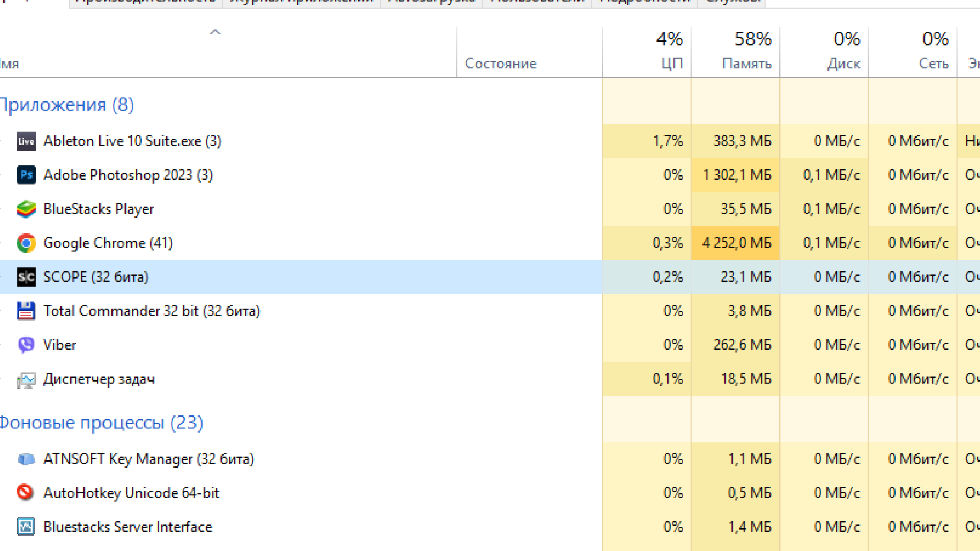The image size is (980, 551).
Task: Click Viber network value 0 Мбит/с
Action: (918, 345)
